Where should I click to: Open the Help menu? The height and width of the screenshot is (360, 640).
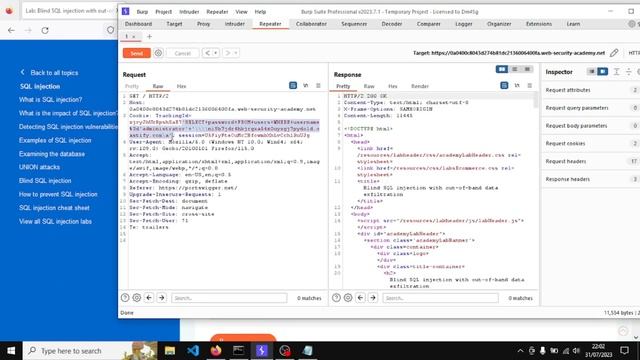260,12
